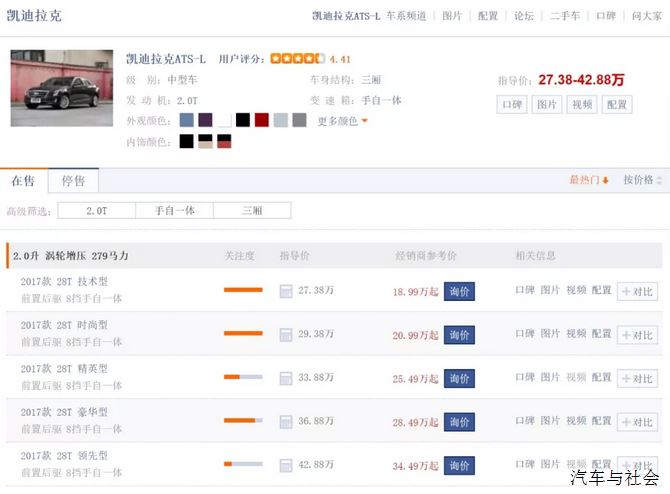Click the user rating stars
The image size is (670, 494).
point(297,59)
